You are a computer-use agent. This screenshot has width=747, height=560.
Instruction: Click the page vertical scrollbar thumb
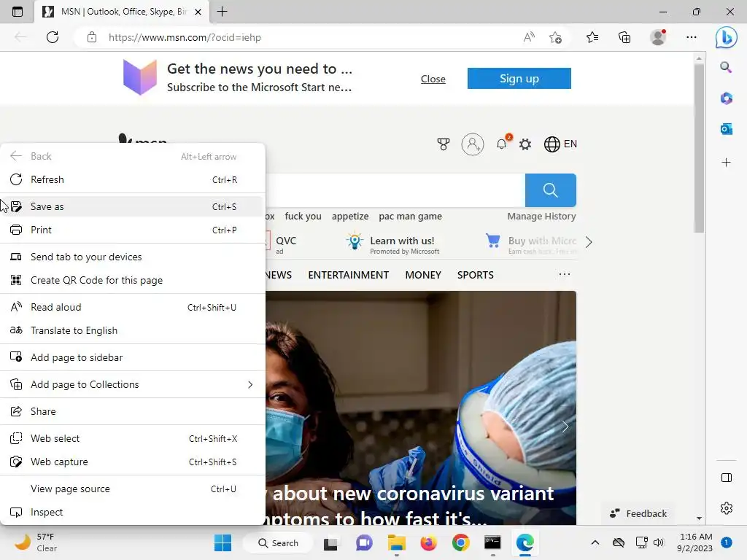[x=699, y=147]
